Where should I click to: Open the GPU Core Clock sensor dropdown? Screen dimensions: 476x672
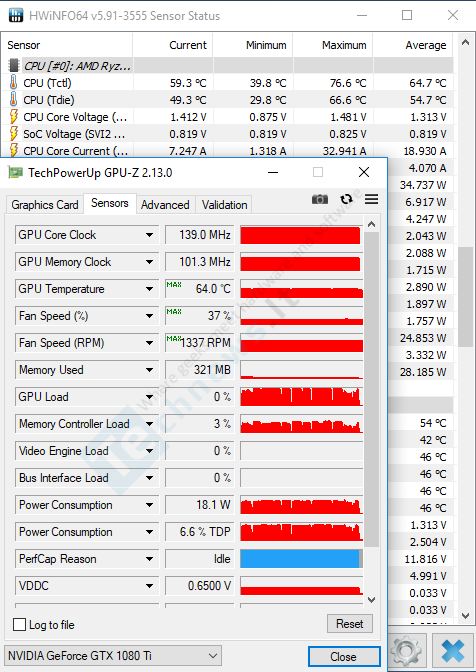tap(149, 235)
